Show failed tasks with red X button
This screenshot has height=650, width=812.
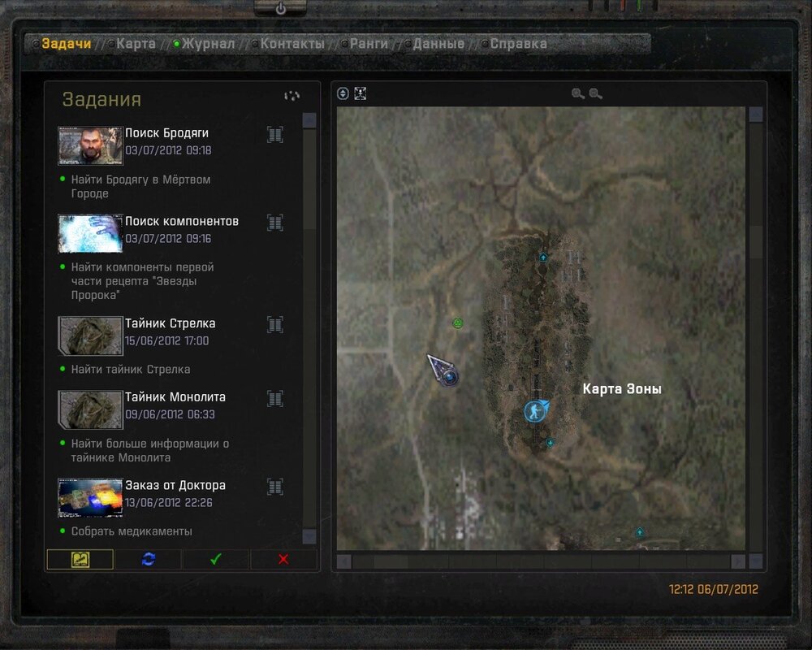pyautogui.click(x=283, y=559)
